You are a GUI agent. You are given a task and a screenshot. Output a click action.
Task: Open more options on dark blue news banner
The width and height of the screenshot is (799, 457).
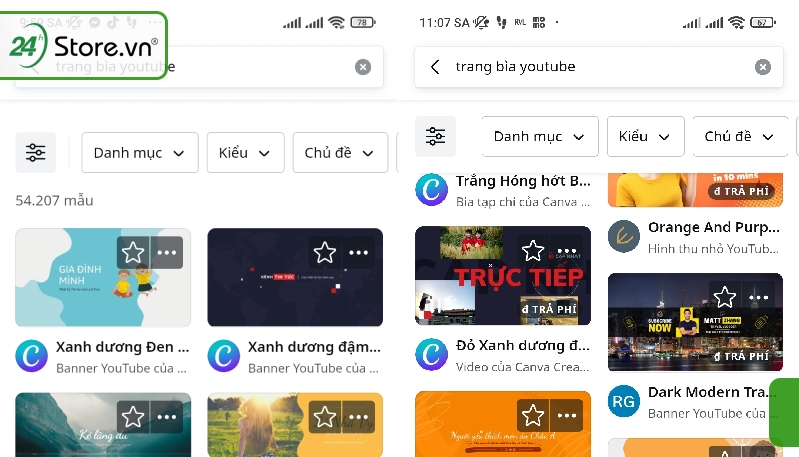(359, 252)
